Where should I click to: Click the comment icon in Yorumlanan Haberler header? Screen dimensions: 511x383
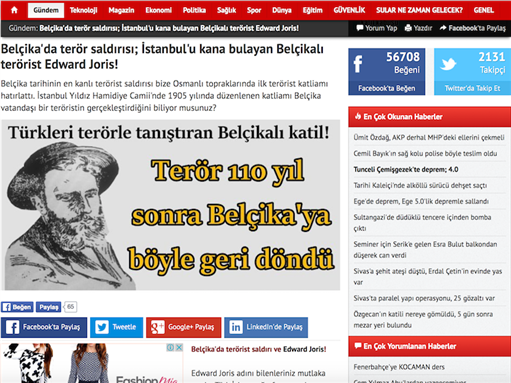[358, 346]
